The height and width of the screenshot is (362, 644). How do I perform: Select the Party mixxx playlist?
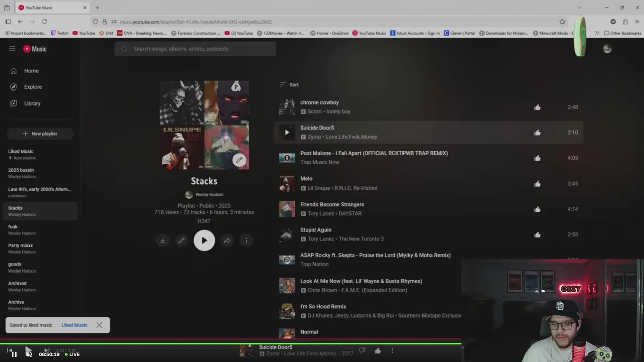pyautogui.click(x=40, y=248)
